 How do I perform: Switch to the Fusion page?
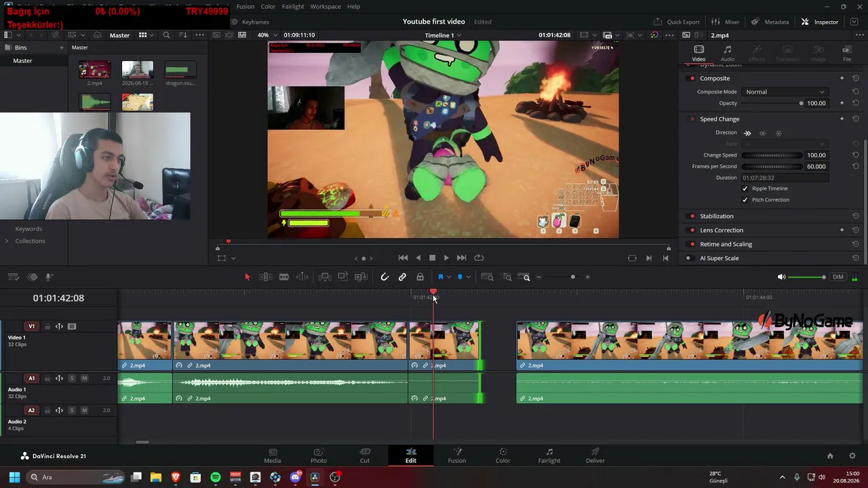[457, 455]
